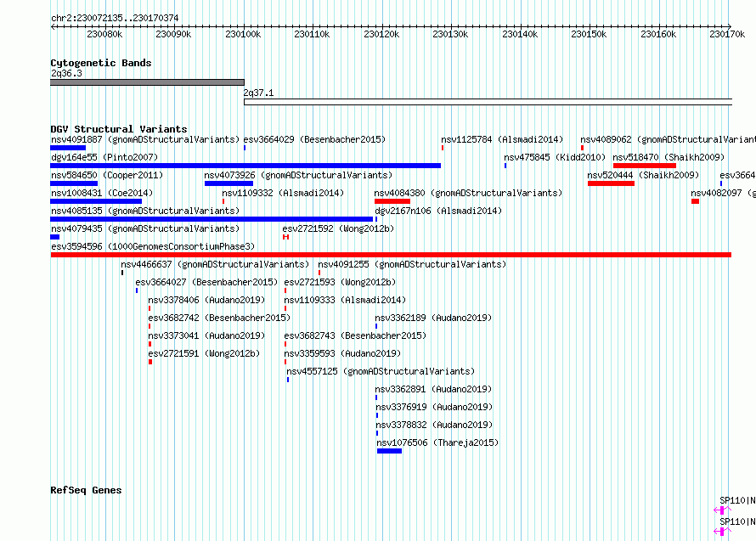Click nsv4082097 variant label
This screenshot has width=756, height=541.
point(723,193)
